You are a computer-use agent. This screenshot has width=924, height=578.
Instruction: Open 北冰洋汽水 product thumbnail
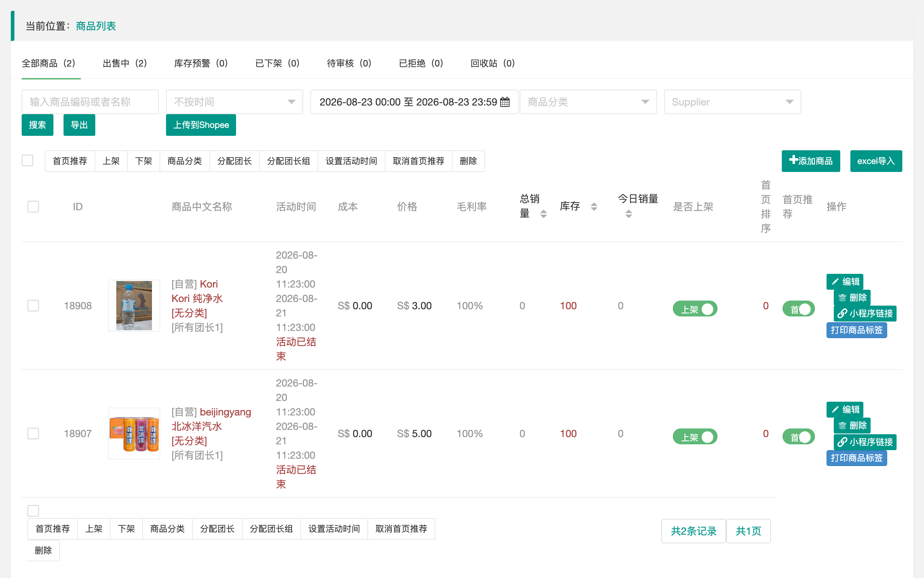point(134,433)
